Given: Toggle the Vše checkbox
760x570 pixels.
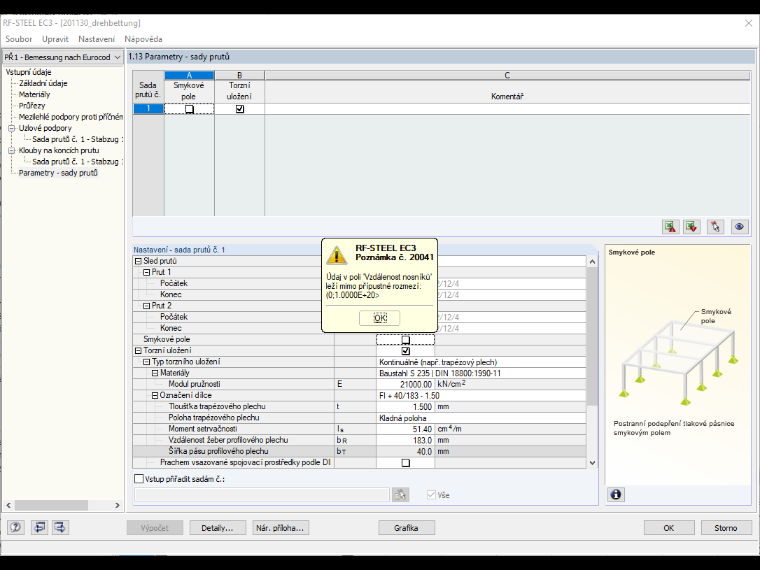Looking at the screenshot, I should 431,495.
